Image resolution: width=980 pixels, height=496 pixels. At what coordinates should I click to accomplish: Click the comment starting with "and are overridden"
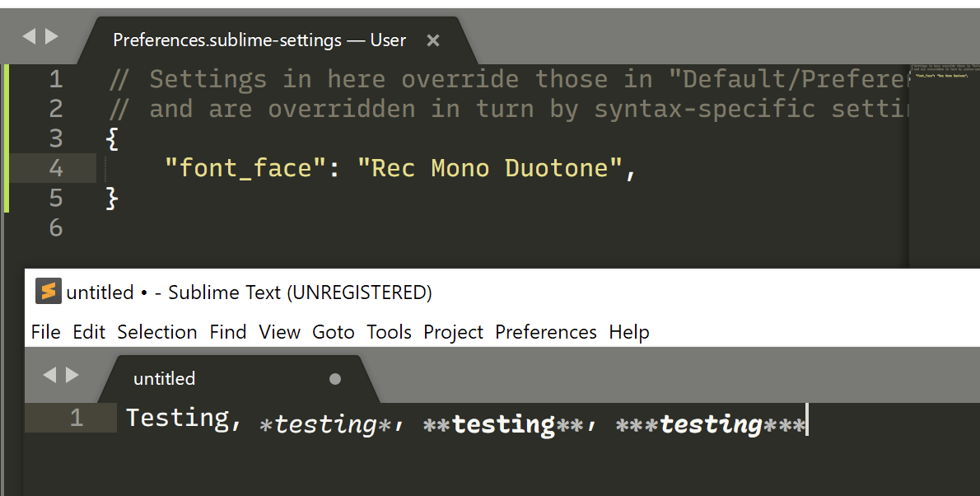(509, 110)
